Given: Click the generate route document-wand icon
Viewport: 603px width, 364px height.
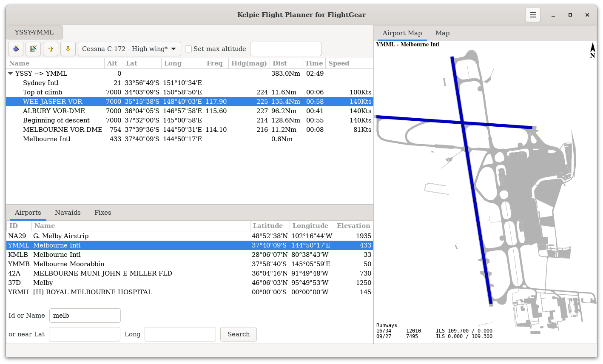Looking at the screenshot, I should tap(33, 49).
